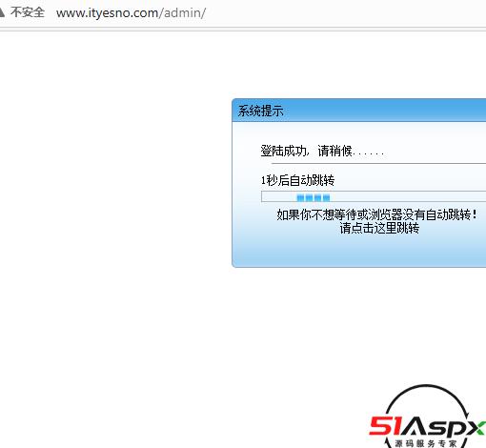Click the 源码服务专家 tagline under the logo
The height and width of the screenshot is (448, 486).
(x=425, y=443)
